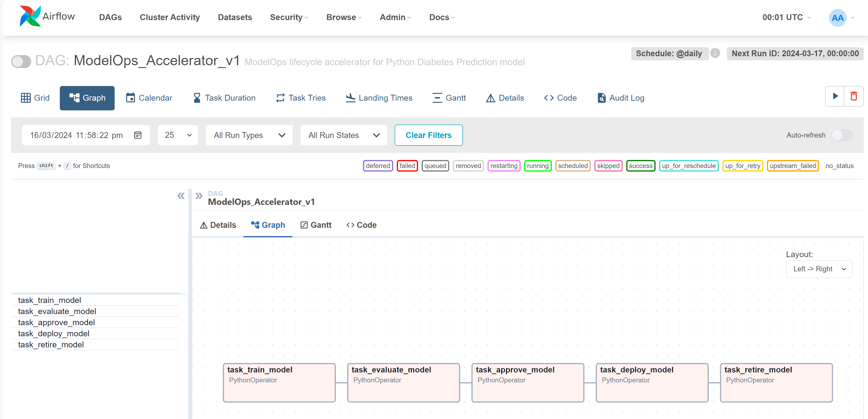Image resolution: width=868 pixels, height=419 pixels.
Task: Expand the Security menu
Action: (x=289, y=17)
